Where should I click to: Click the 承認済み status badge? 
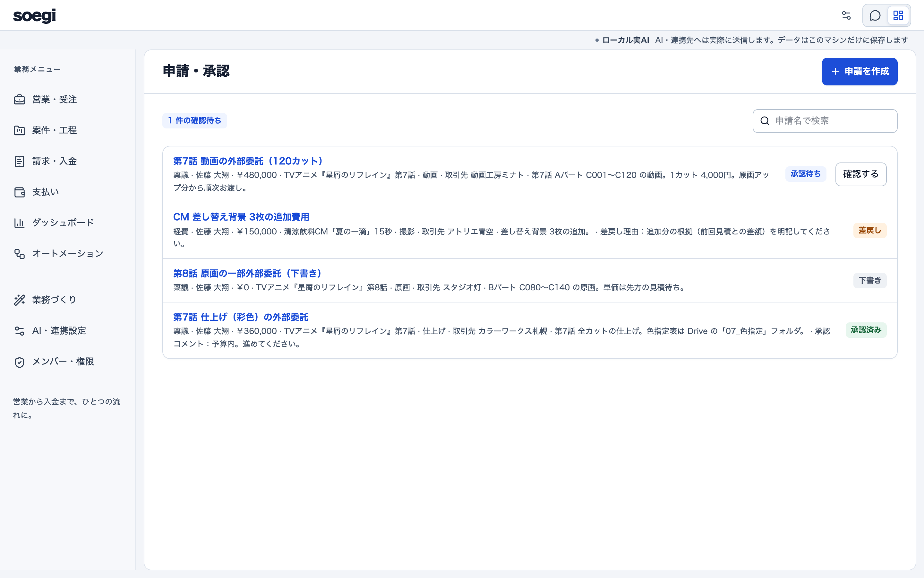tap(866, 330)
